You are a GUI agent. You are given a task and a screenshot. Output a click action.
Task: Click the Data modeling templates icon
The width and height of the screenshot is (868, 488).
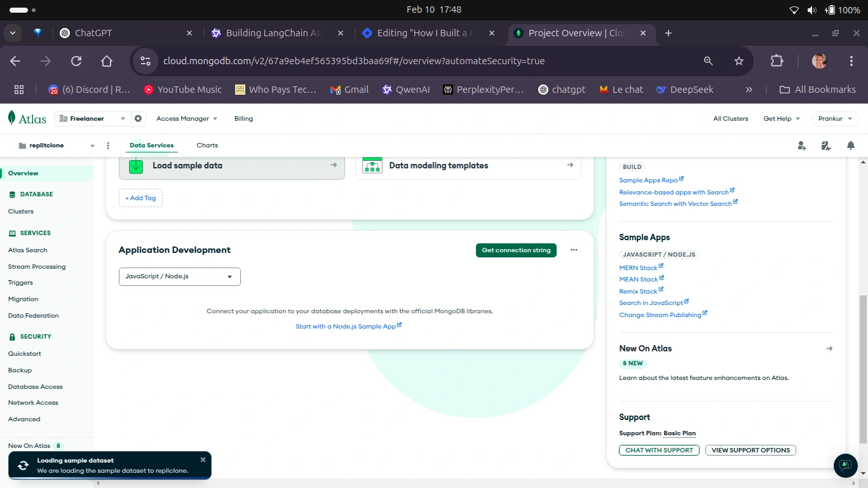[372, 165]
